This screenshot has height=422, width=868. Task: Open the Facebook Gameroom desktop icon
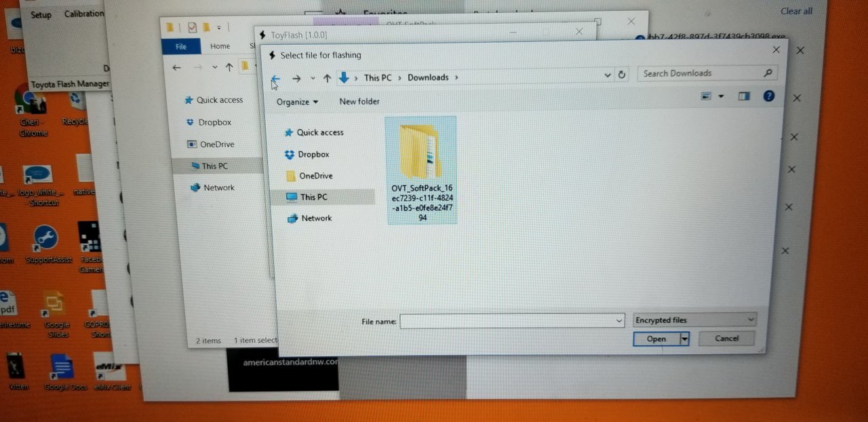[90, 246]
